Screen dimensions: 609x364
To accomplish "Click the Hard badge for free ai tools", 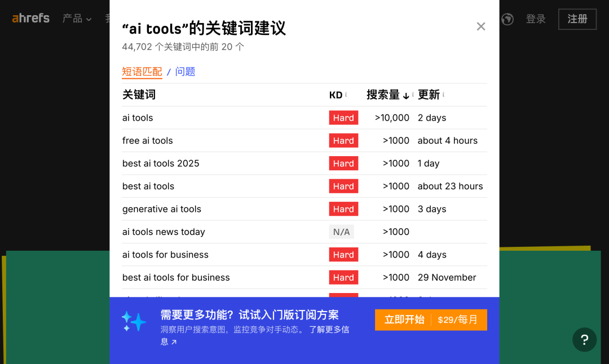I will (x=343, y=141).
